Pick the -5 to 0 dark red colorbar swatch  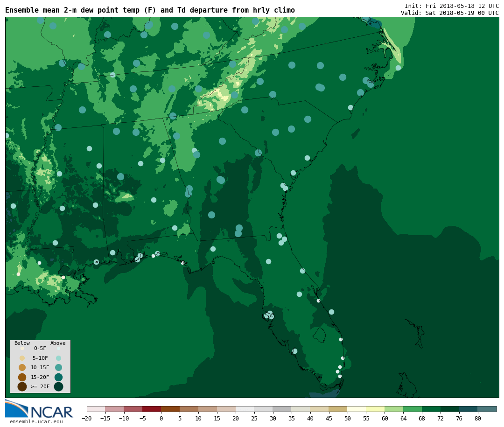click(x=152, y=409)
